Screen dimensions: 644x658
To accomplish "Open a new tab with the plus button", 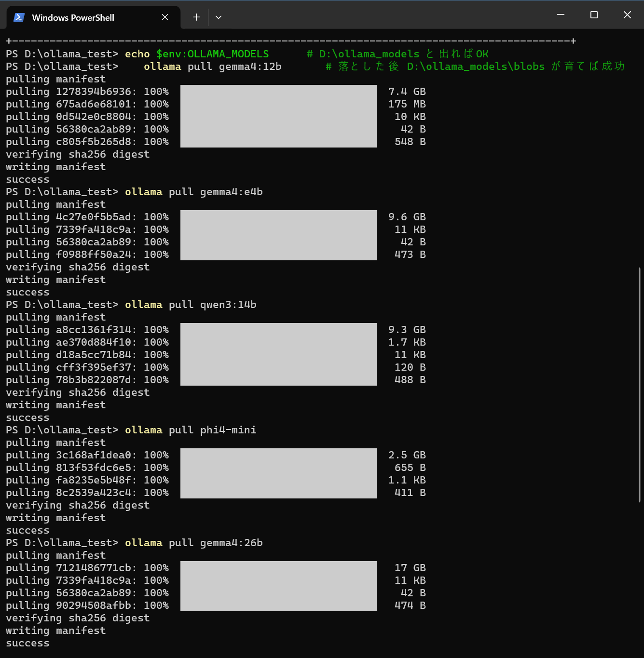I will coord(196,17).
